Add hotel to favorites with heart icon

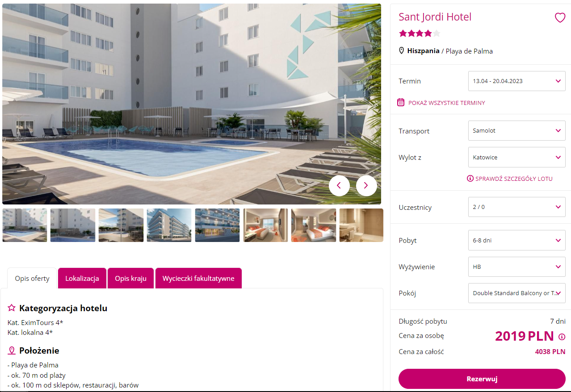tap(560, 17)
